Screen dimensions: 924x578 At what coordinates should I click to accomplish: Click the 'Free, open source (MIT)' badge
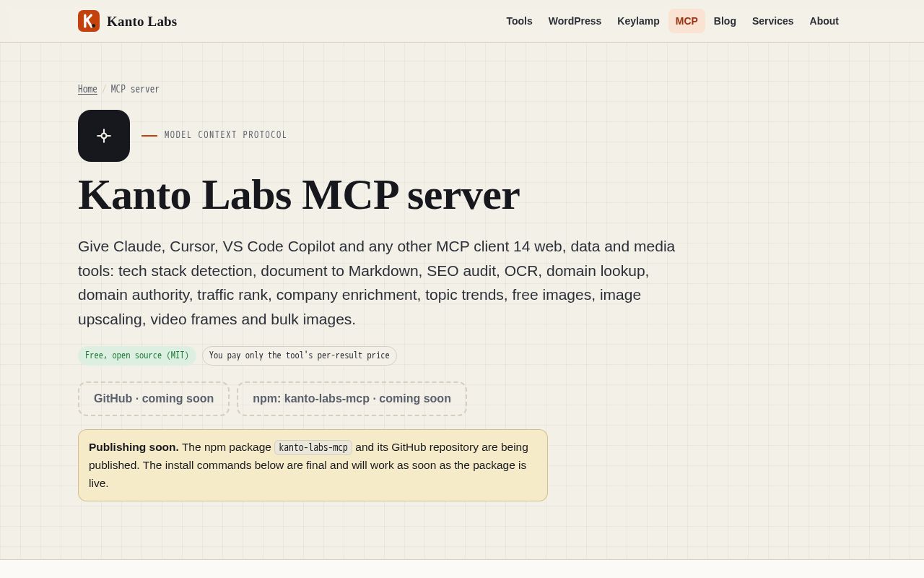point(137,355)
